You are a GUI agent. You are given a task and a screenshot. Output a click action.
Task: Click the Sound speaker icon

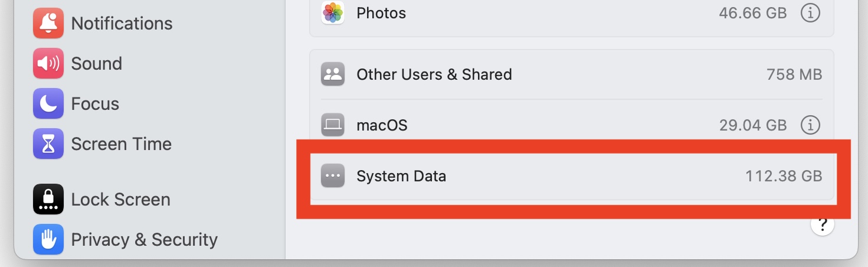click(x=48, y=64)
